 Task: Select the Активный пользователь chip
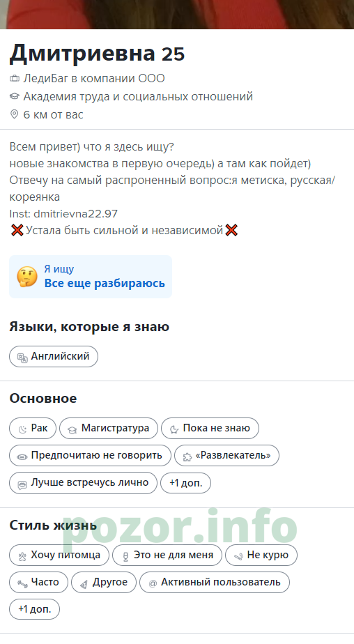click(215, 583)
